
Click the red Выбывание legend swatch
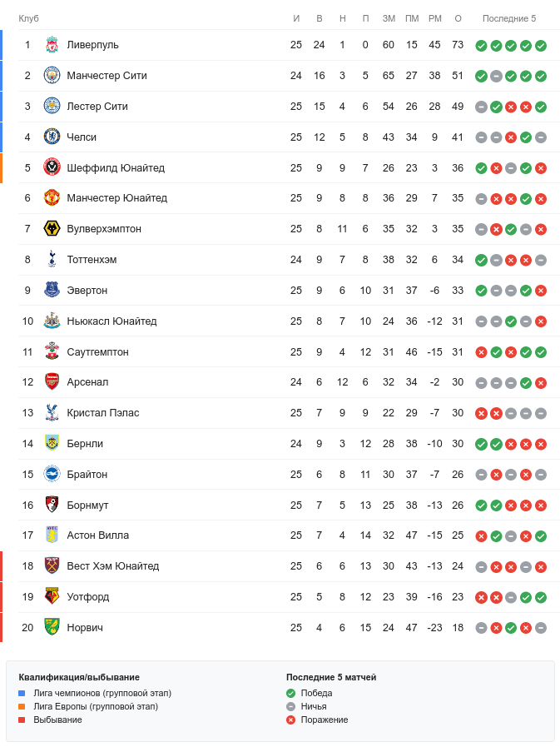pos(22,720)
